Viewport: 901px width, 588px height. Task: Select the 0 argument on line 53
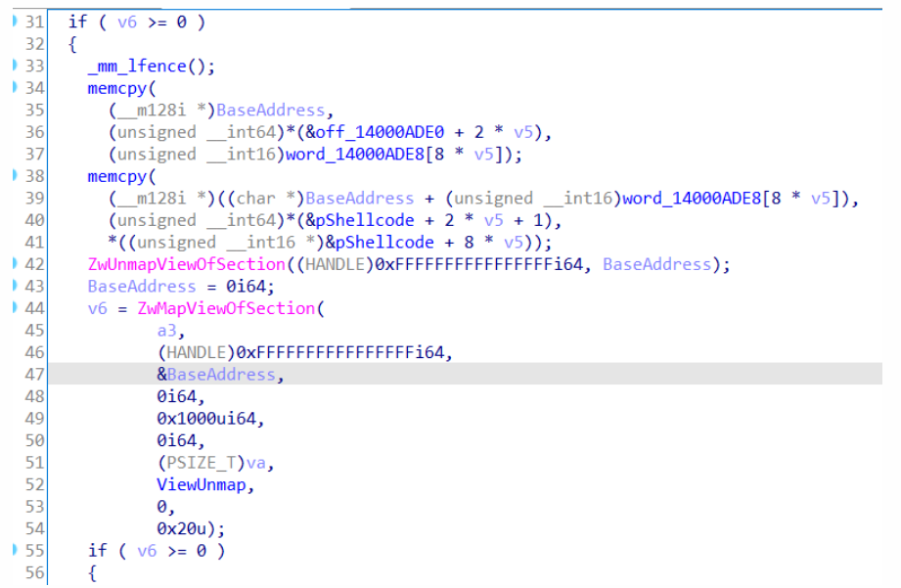(161, 507)
